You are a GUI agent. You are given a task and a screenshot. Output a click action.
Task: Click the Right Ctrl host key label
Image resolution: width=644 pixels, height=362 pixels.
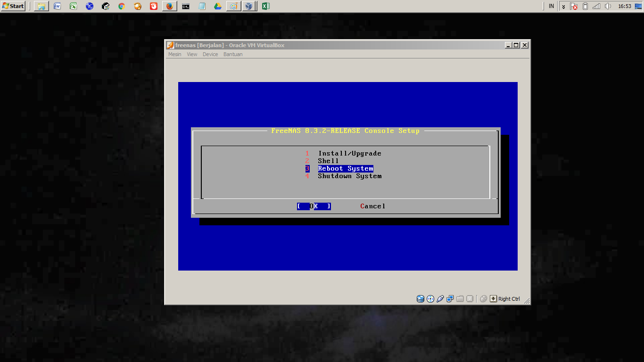tap(509, 299)
